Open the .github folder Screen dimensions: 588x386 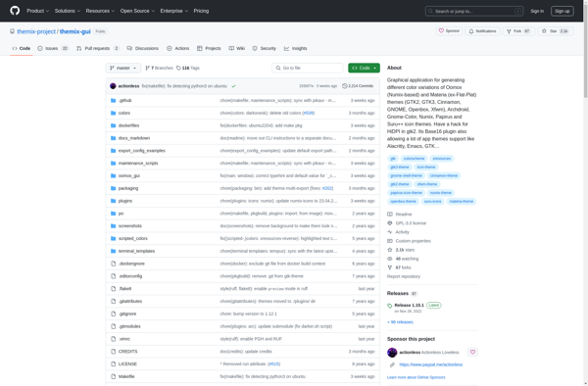tap(124, 101)
